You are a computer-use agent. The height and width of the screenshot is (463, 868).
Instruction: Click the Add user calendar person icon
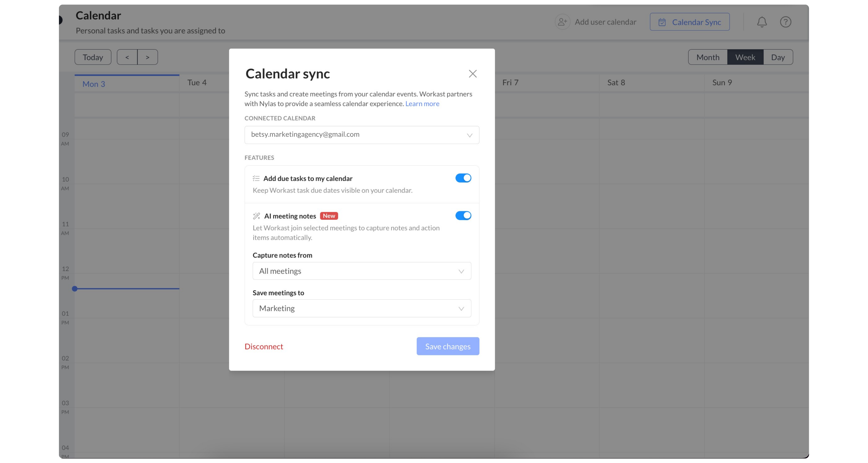click(x=562, y=22)
